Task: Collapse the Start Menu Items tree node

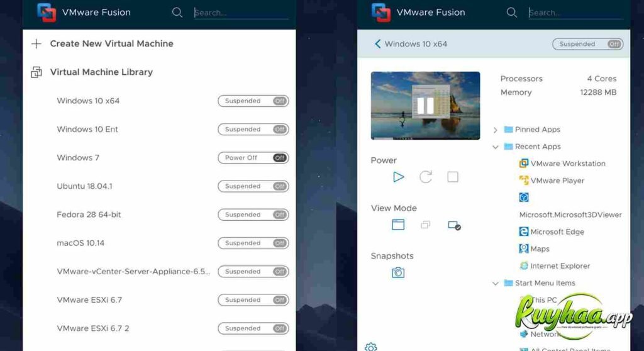Action: 496,283
